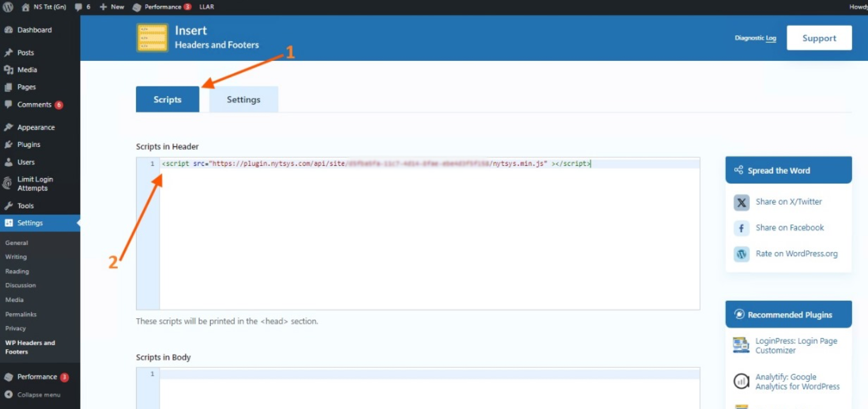Open Analytify: Google Analytics for WordPress link
Viewport: 868px width, 409px height.
tap(798, 382)
